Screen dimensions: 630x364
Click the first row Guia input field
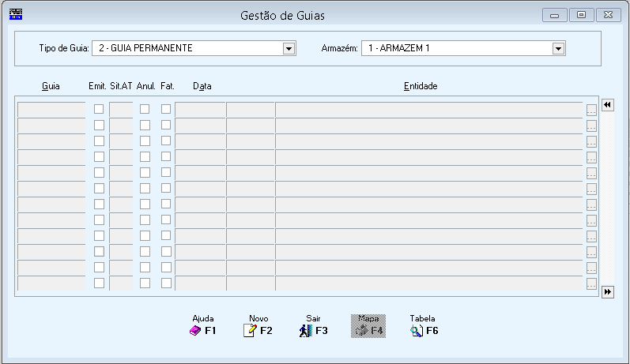51,110
